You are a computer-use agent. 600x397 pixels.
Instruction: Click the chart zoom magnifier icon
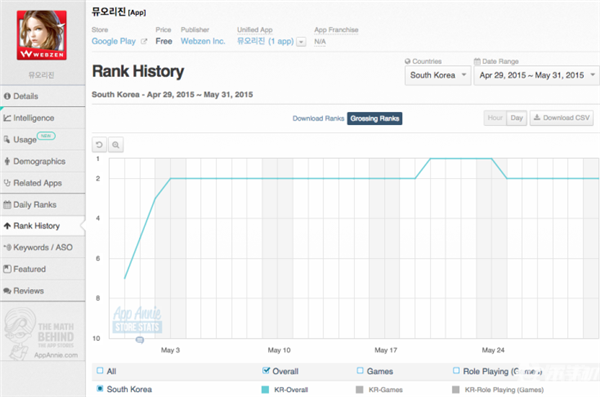click(x=116, y=145)
